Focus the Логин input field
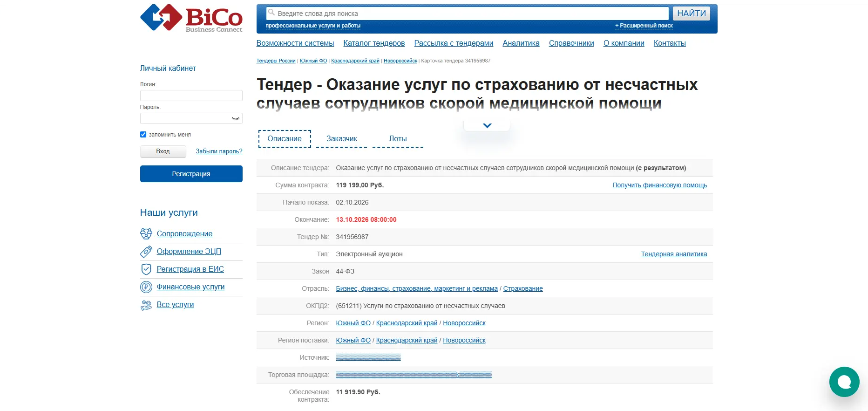Viewport: 868px width, 411px height. (x=191, y=96)
